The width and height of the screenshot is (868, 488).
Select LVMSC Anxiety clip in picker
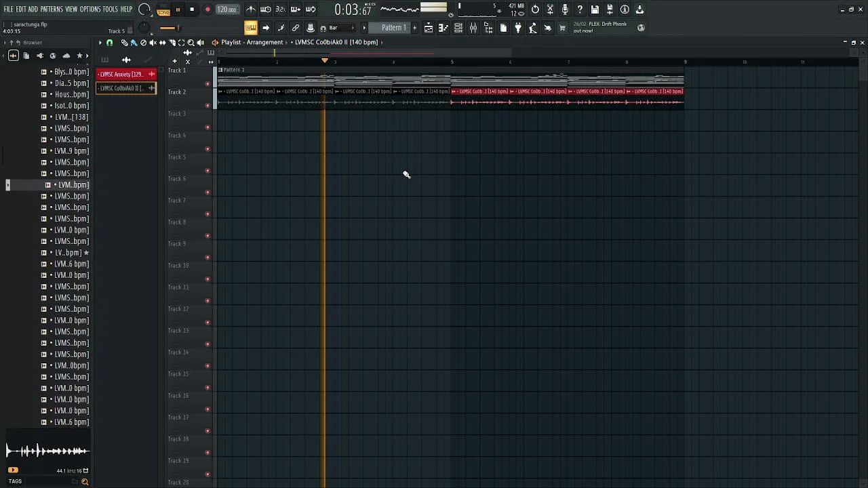126,74
